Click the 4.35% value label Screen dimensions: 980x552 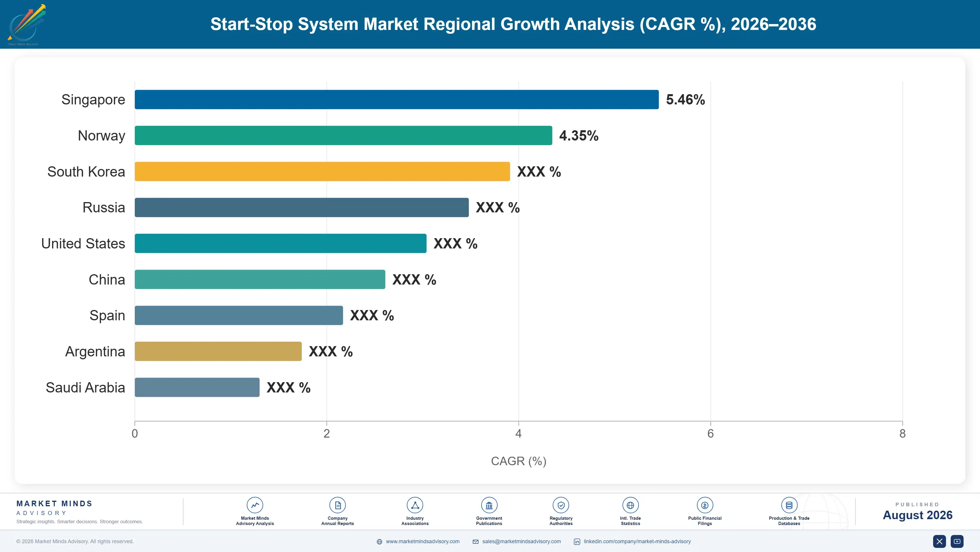coord(579,136)
